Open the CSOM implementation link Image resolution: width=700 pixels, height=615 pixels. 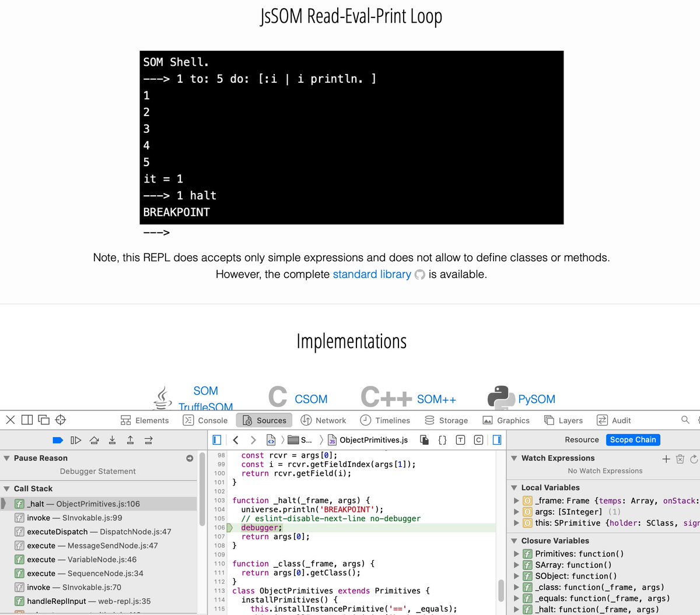pos(311,399)
